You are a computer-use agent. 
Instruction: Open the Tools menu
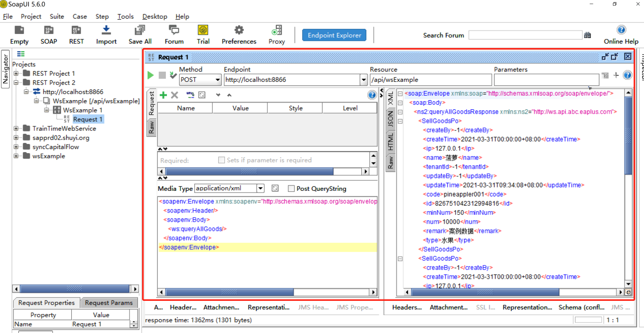[x=125, y=16]
